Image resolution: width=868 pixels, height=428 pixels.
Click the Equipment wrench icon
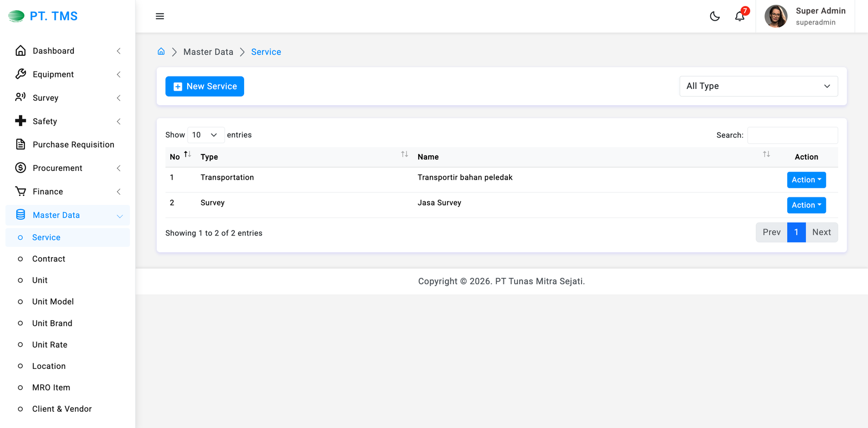(21, 74)
